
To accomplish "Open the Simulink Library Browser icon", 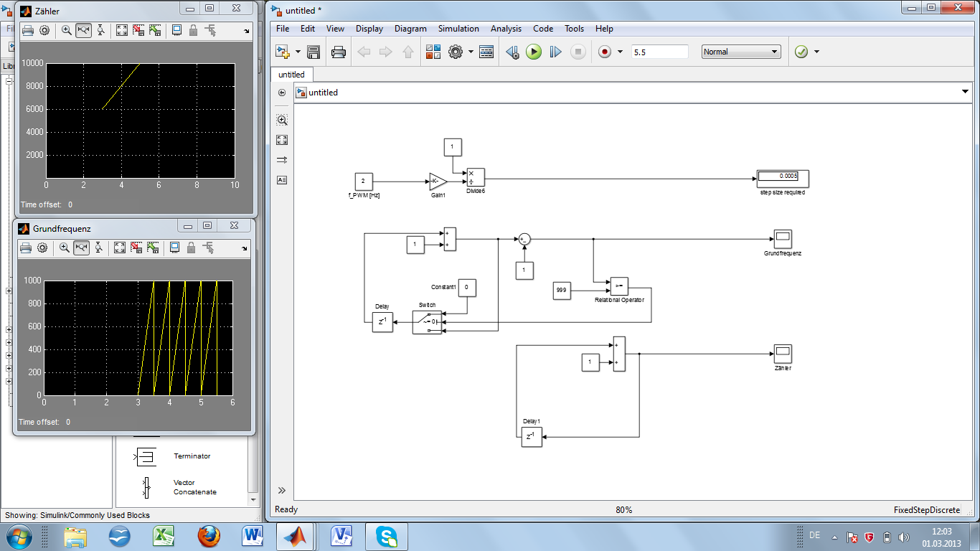I will coord(433,52).
